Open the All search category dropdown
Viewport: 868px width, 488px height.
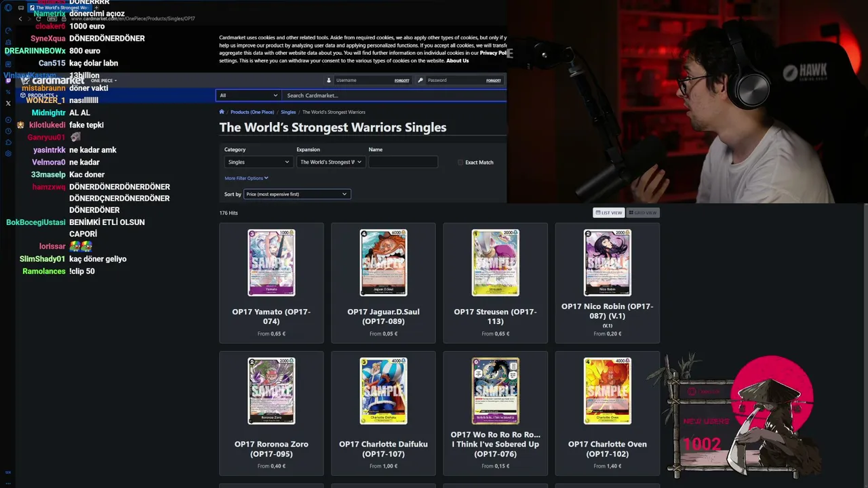pos(248,96)
